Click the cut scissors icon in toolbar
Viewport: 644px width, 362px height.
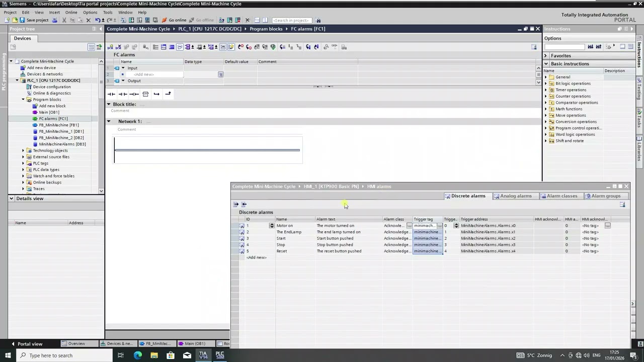coord(64,20)
